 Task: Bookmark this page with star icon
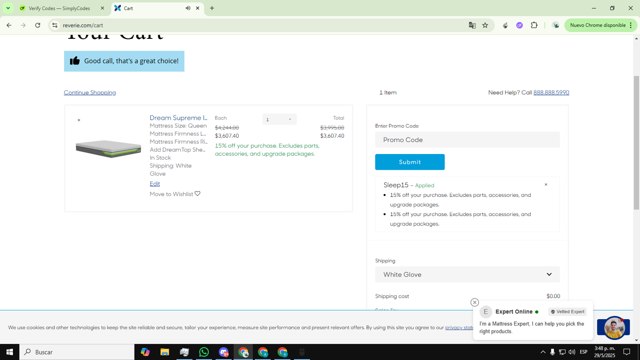(x=485, y=25)
